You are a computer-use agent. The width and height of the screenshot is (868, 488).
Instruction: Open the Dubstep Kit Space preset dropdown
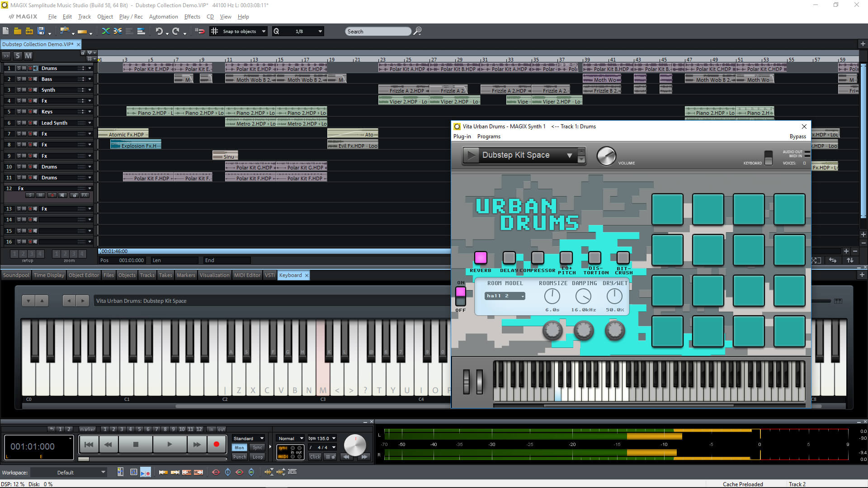570,155
